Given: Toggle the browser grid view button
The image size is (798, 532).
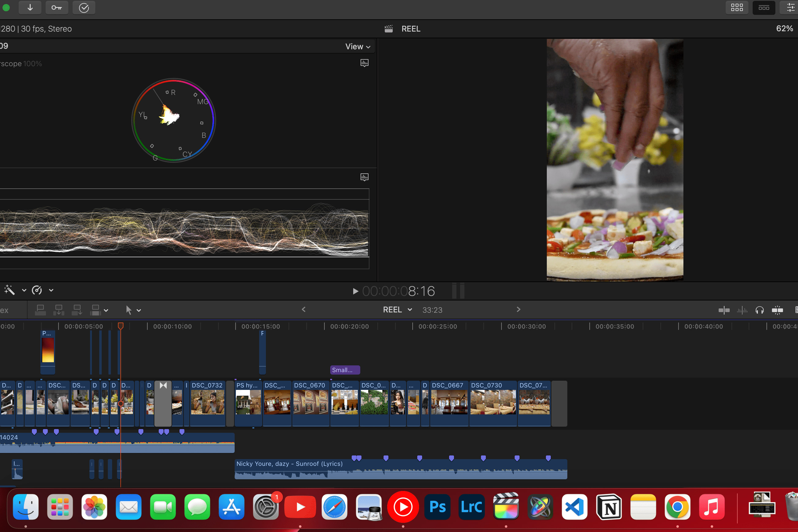Looking at the screenshot, I should 737,7.
